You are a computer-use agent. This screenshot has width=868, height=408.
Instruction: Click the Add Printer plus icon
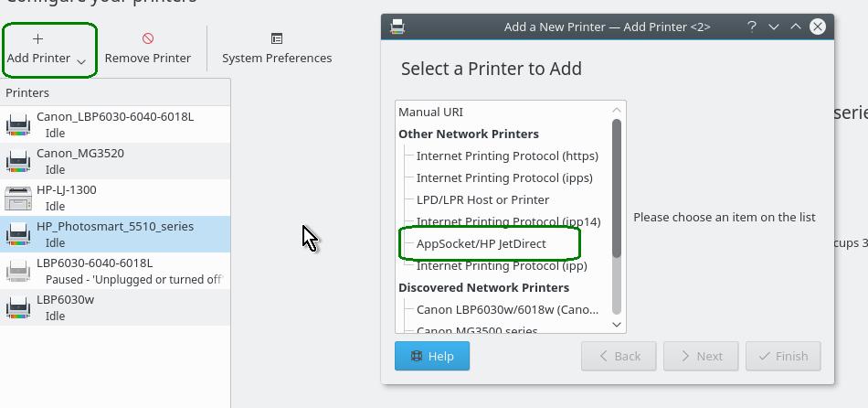coord(37,39)
